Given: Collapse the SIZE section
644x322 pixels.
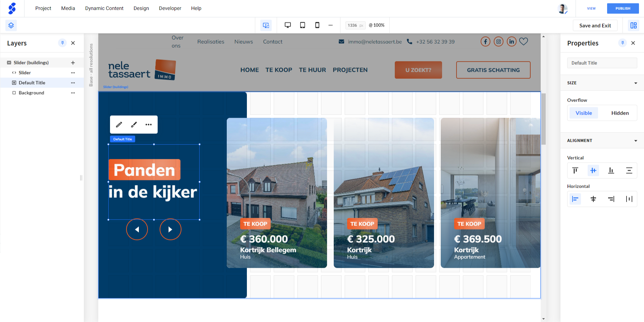Looking at the screenshot, I should pyautogui.click(x=636, y=83).
